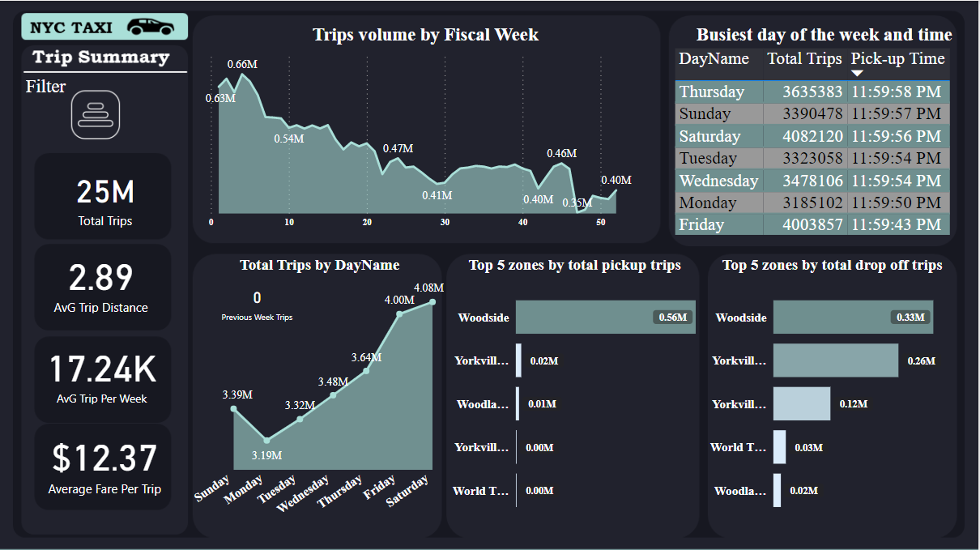Screen dimensions: 980x550
Task: Select the Trip Summary tab title
Action: click(101, 58)
